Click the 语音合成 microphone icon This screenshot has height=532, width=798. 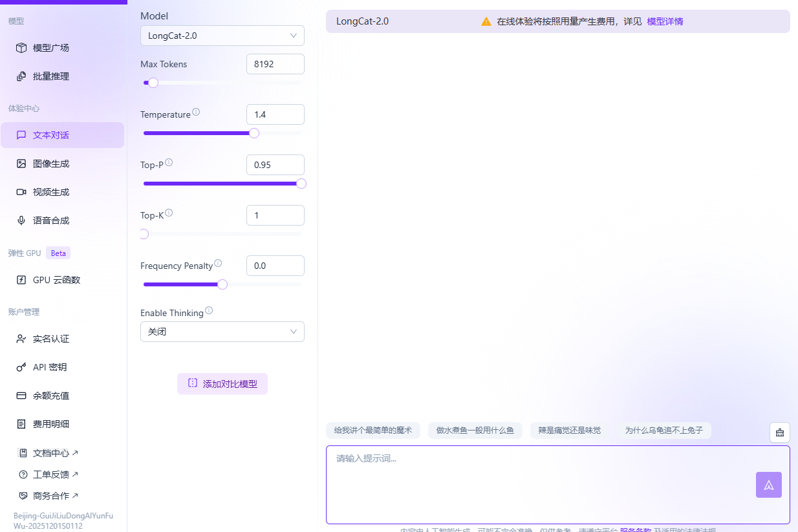pyautogui.click(x=21, y=220)
